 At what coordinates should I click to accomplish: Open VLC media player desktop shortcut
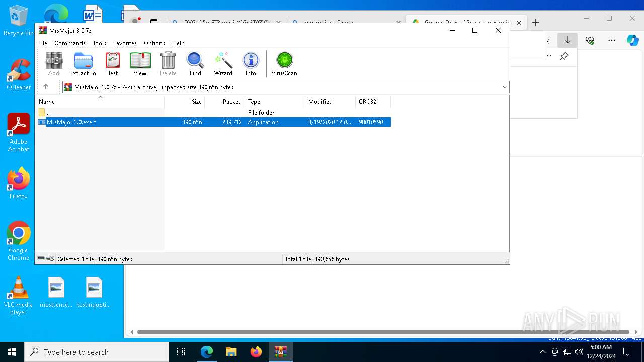[19, 296]
